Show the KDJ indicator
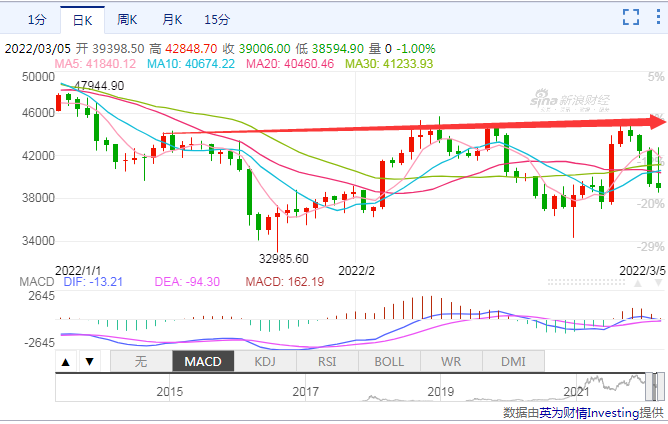 (264, 361)
